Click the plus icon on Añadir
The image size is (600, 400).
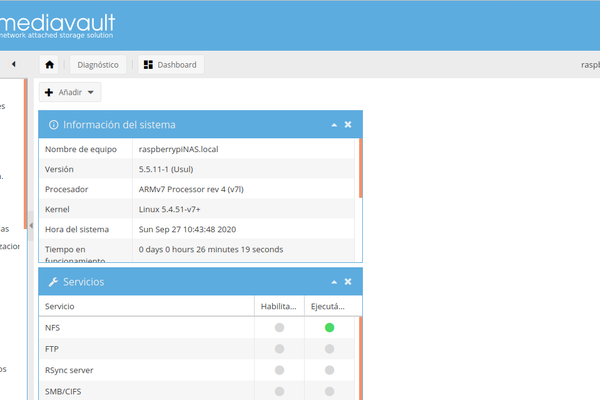pyautogui.click(x=49, y=92)
